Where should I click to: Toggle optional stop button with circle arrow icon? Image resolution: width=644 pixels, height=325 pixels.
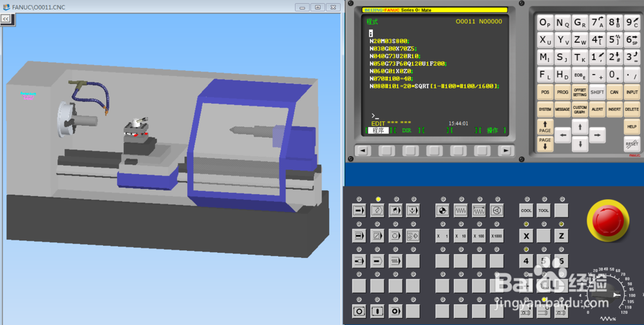click(x=395, y=236)
